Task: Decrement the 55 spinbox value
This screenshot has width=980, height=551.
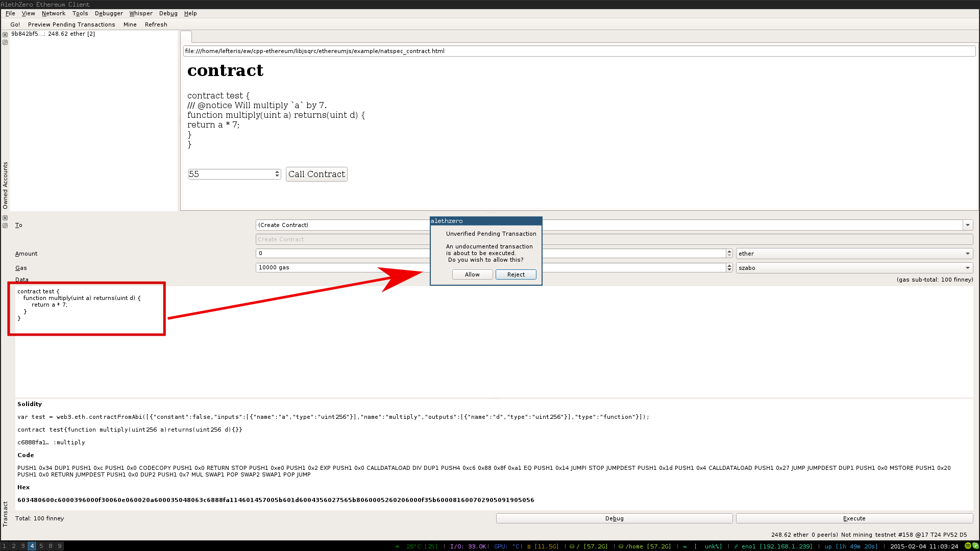Action: [x=277, y=177]
